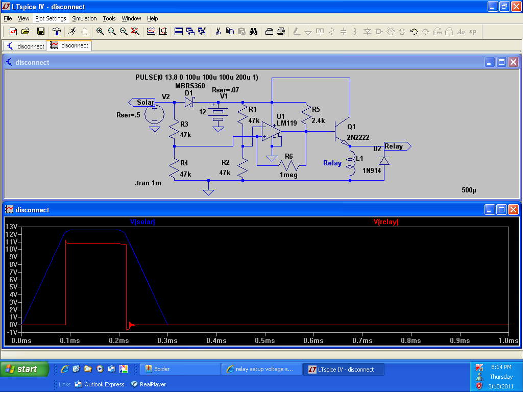Click the magnifier with plus sign

(x=100, y=32)
